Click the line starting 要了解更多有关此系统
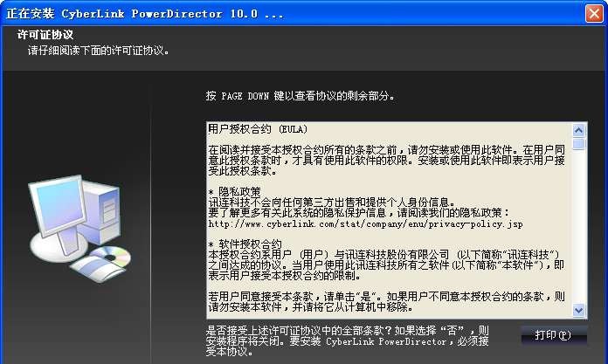The height and width of the screenshot is (364, 608). [359, 212]
